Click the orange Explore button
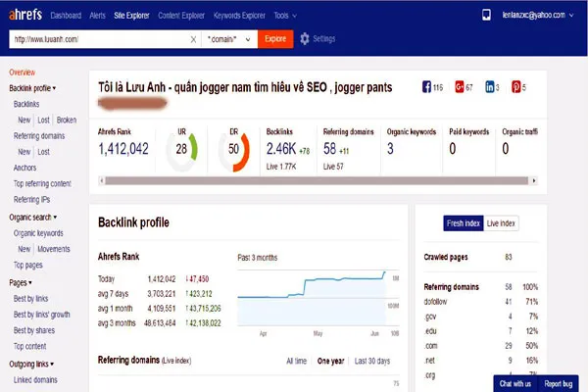This screenshot has height=392, width=588. pyautogui.click(x=275, y=39)
